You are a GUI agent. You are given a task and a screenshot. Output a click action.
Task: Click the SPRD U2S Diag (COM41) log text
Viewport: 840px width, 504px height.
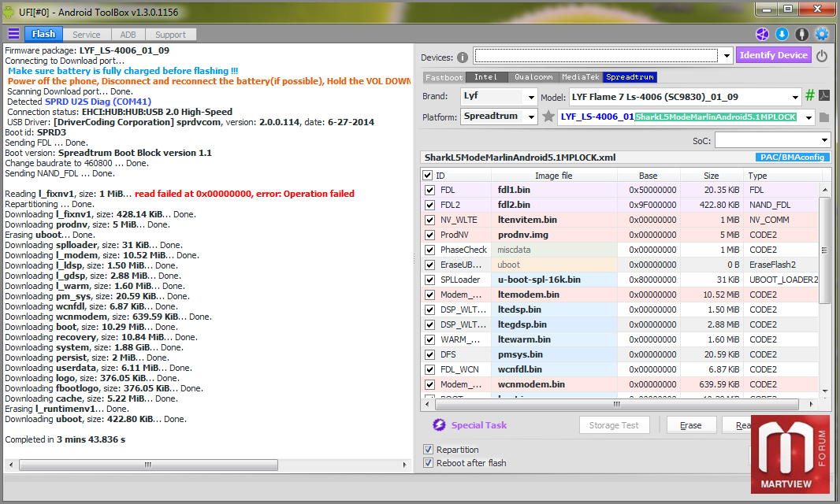point(98,102)
